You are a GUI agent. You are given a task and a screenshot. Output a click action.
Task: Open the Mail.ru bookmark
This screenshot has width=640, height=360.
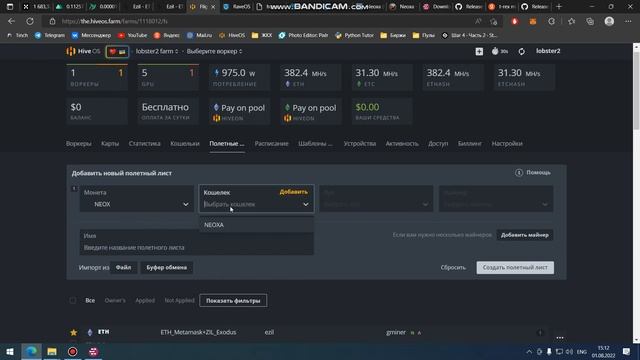pyautogui.click(x=199, y=36)
